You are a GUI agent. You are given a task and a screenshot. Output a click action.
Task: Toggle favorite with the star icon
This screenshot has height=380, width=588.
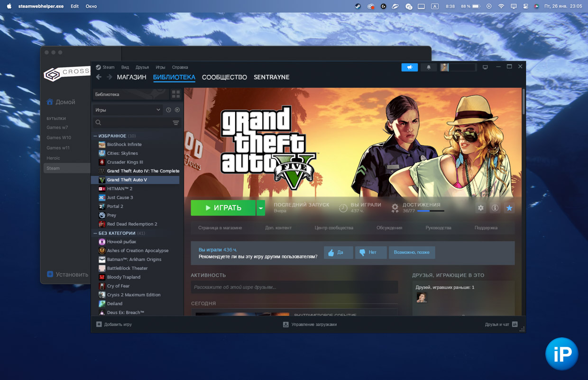click(509, 208)
